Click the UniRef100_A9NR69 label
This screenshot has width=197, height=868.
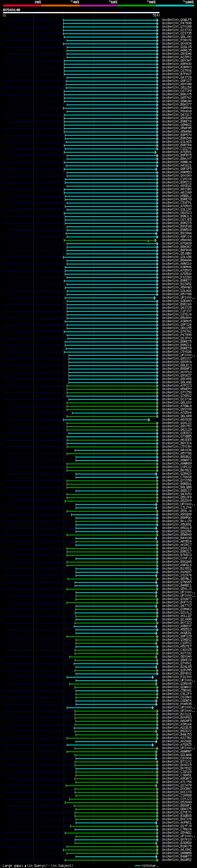[x=177, y=464]
